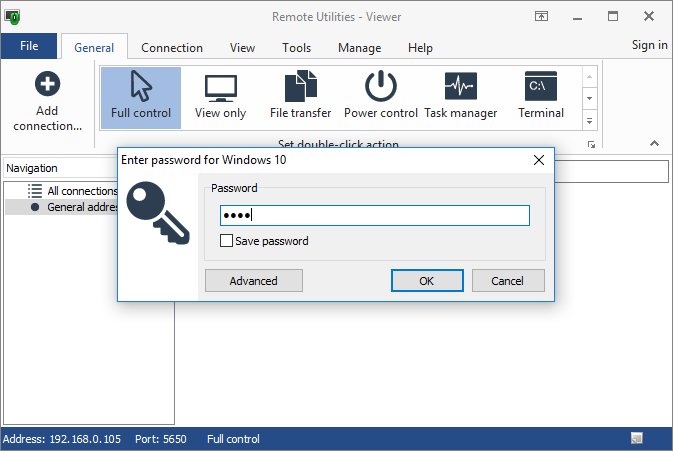
Task: Enable the Save password checkbox
Action: 226,241
